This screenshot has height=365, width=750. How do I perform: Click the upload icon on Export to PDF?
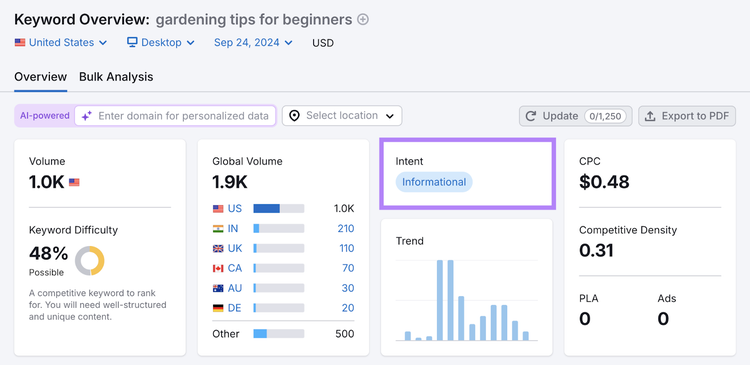tap(650, 116)
